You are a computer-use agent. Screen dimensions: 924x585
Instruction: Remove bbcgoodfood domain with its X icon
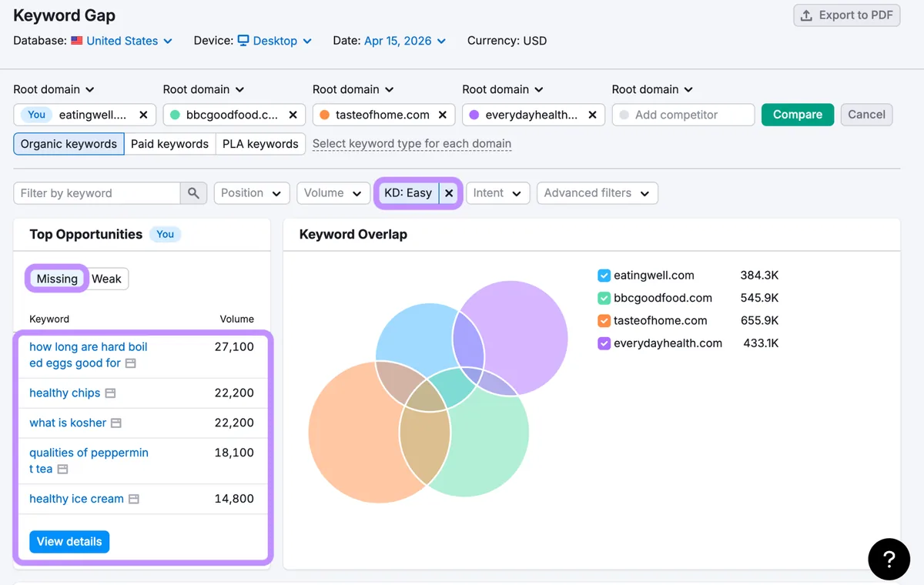(293, 115)
